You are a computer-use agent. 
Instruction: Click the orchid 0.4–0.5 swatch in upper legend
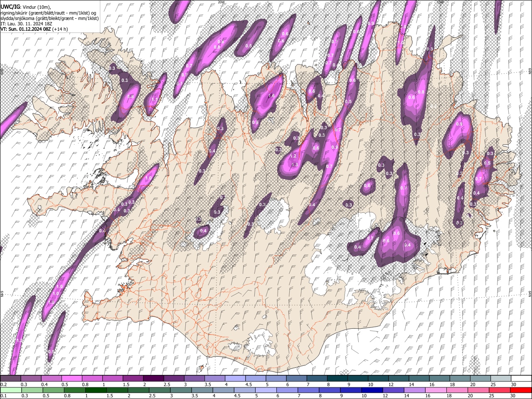point(51,379)
